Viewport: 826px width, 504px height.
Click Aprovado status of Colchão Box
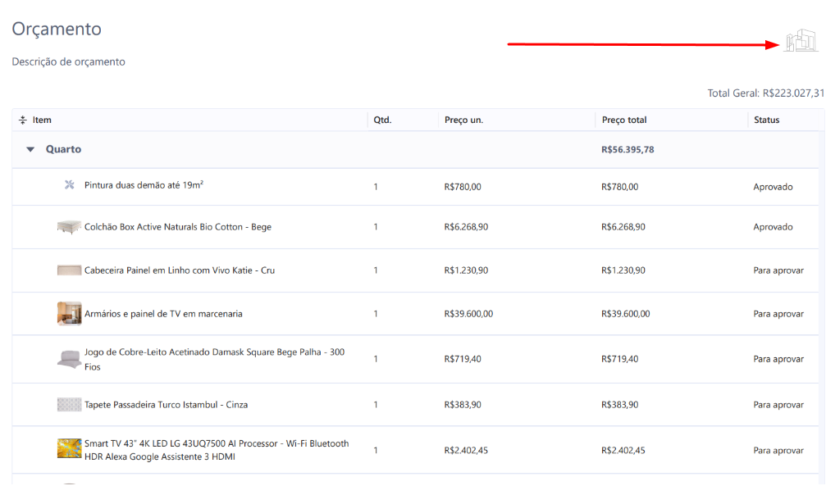[x=773, y=227]
